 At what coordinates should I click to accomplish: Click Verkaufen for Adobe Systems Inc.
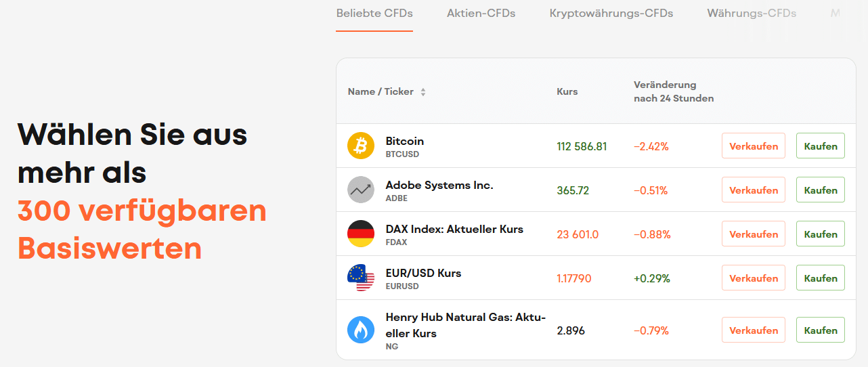click(754, 190)
